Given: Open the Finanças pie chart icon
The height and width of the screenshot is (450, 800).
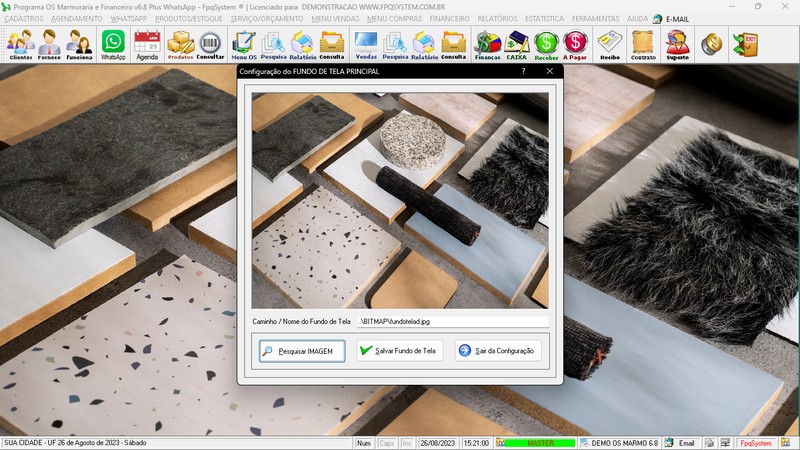Looking at the screenshot, I should click(x=487, y=45).
